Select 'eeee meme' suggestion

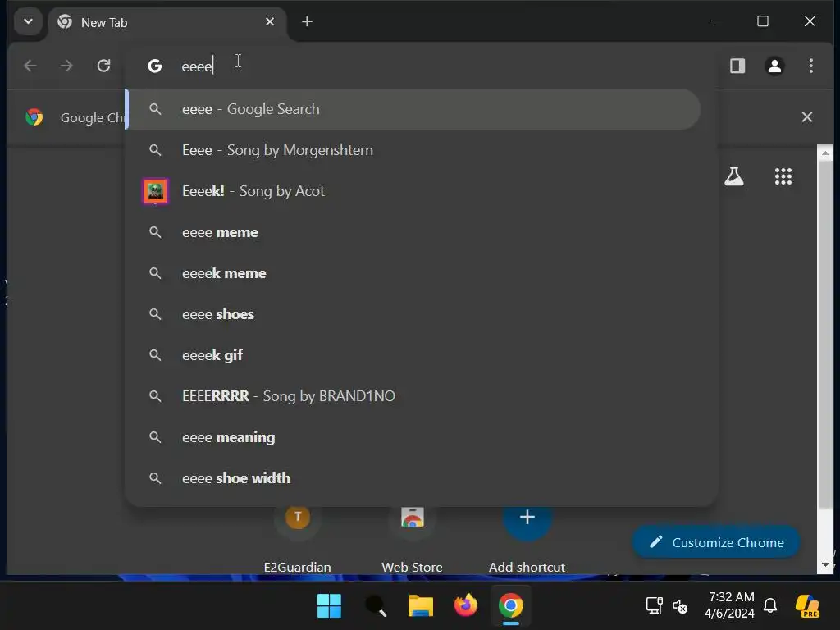click(413, 232)
